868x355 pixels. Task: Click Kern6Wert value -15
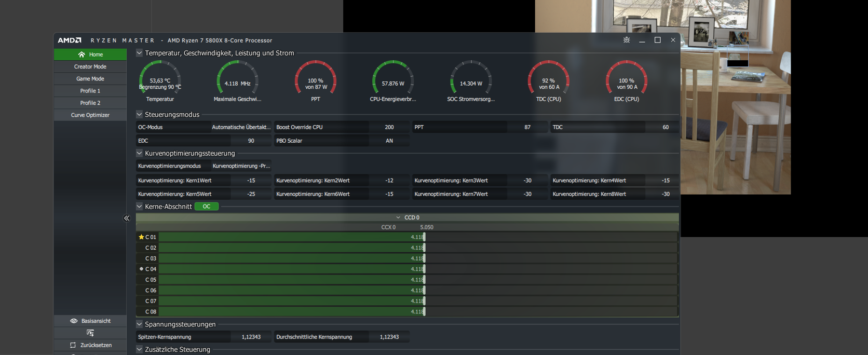[x=389, y=194]
